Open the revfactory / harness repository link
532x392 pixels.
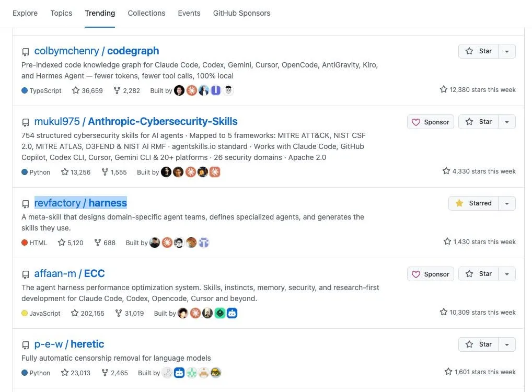click(80, 203)
